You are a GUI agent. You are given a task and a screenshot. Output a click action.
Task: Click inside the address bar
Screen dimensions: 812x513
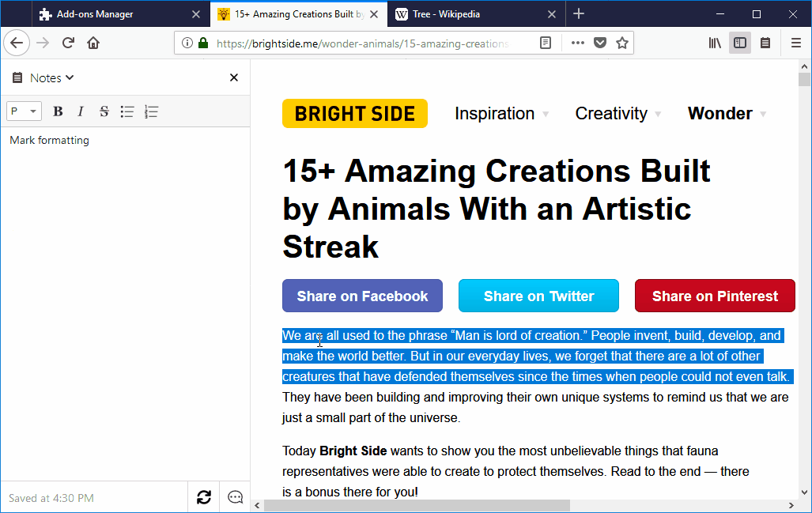coord(356,43)
